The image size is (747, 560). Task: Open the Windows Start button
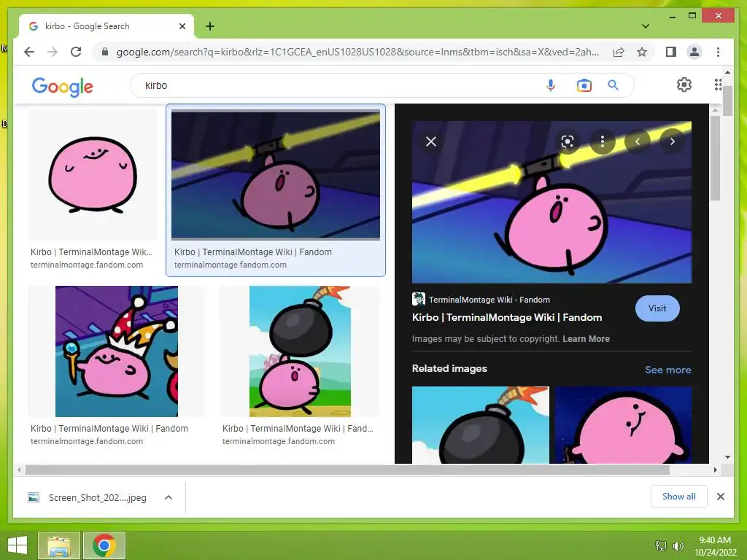(x=18, y=545)
